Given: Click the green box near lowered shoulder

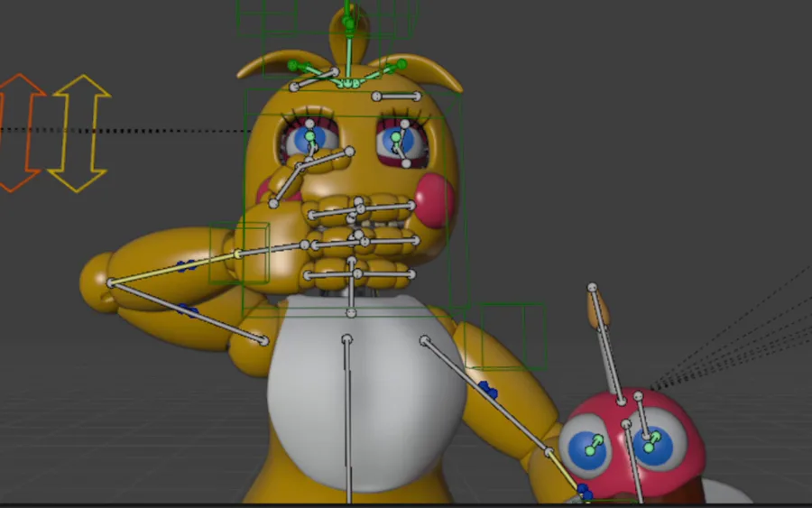Looking at the screenshot, I should 505,336.
